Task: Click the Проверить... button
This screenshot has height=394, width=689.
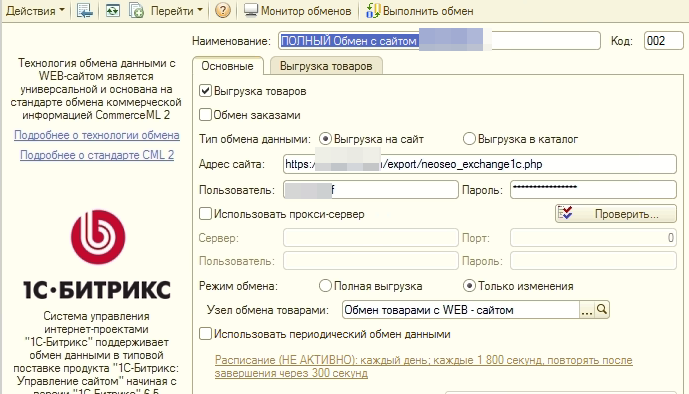Action: 616,214
